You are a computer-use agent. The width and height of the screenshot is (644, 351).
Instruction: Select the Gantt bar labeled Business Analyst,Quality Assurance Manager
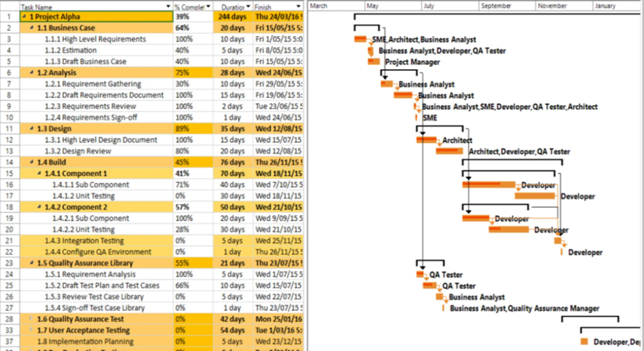pos(443,308)
